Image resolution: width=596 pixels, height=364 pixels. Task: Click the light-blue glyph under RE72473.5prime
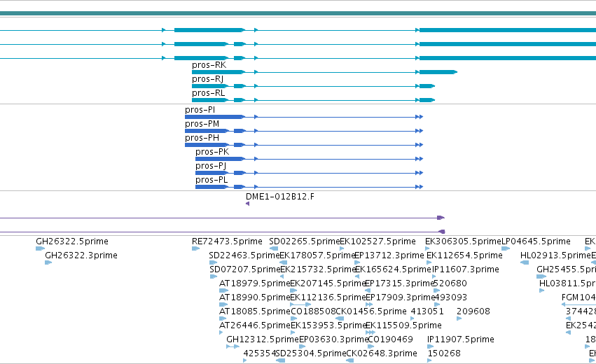click(196, 248)
